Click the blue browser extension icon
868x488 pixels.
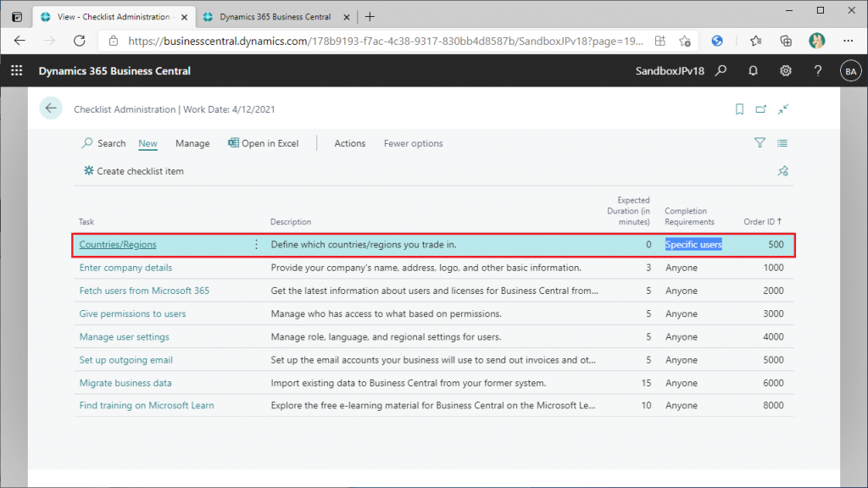(x=717, y=41)
